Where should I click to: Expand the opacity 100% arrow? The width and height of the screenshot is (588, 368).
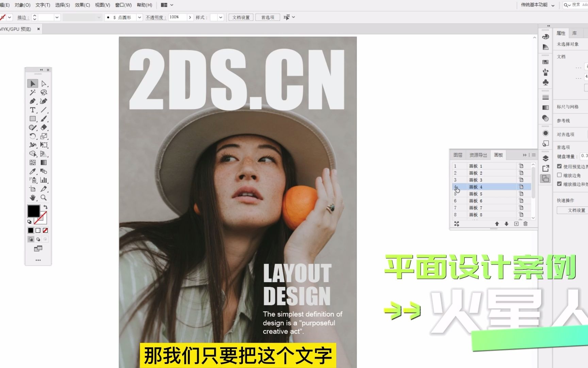(190, 17)
